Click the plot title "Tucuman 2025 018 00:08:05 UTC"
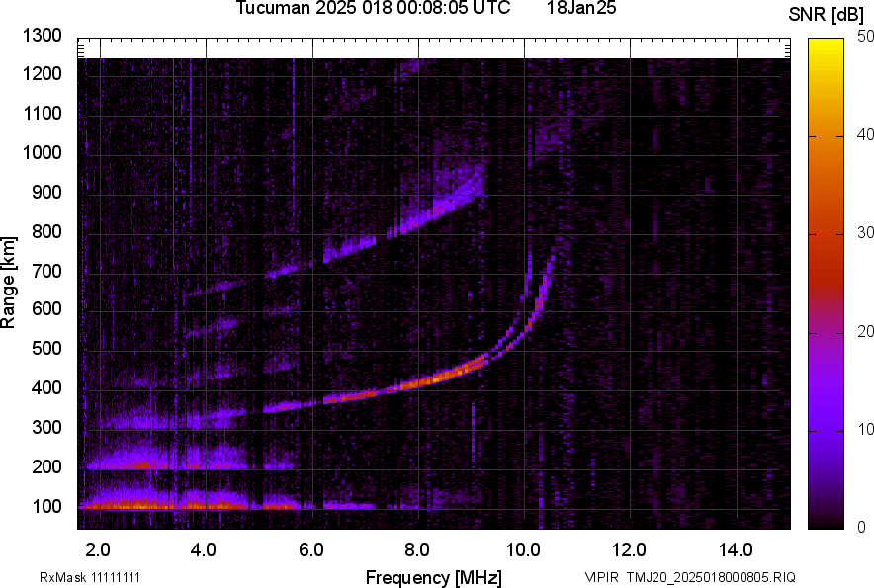 373,8
